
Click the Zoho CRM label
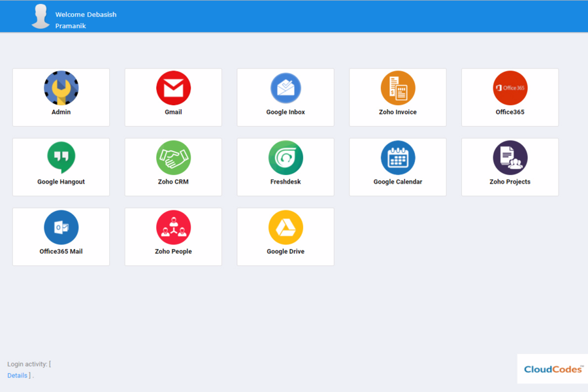tap(173, 182)
